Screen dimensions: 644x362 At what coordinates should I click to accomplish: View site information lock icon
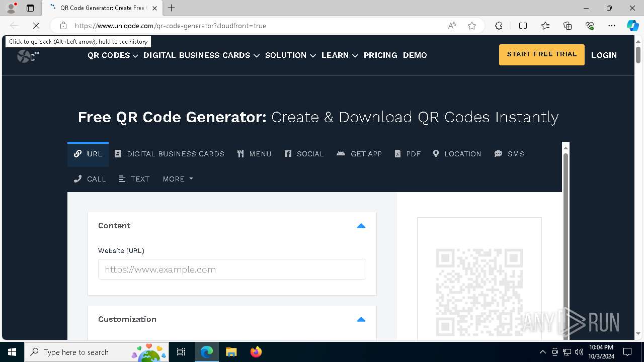click(x=63, y=26)
